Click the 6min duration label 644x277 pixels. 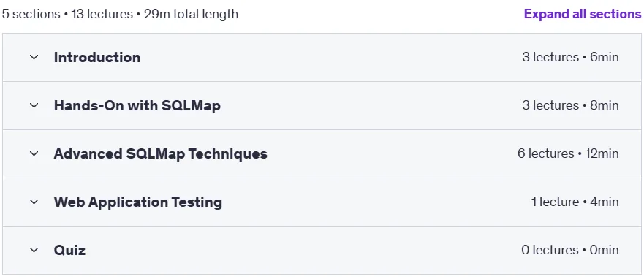(x=604, y=57)
